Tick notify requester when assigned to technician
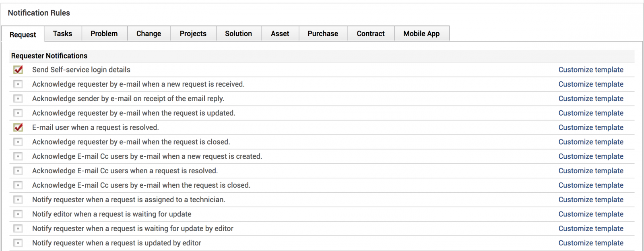Viewport: 644px width, 251px height. click(x=18, y=200)
